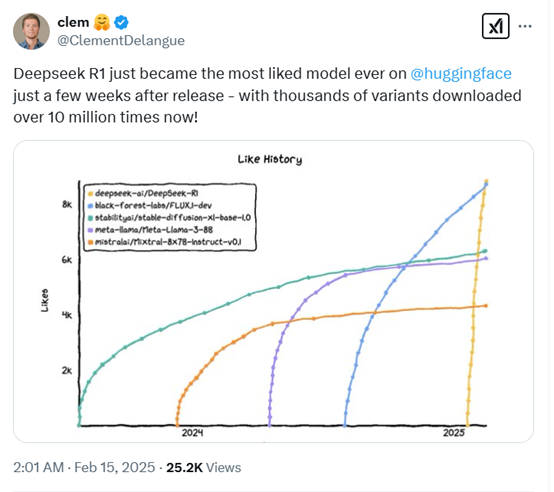The width and height of the screenshot is (554, 492).
Task: Click the Grok xI icon
Action: tap(495, 26)
